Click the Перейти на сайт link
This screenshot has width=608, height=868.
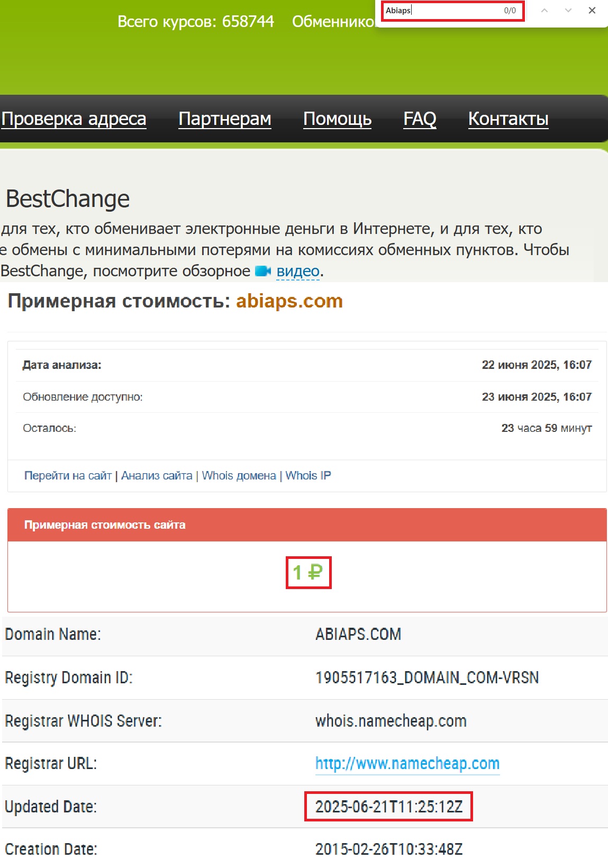click(68, 475)
